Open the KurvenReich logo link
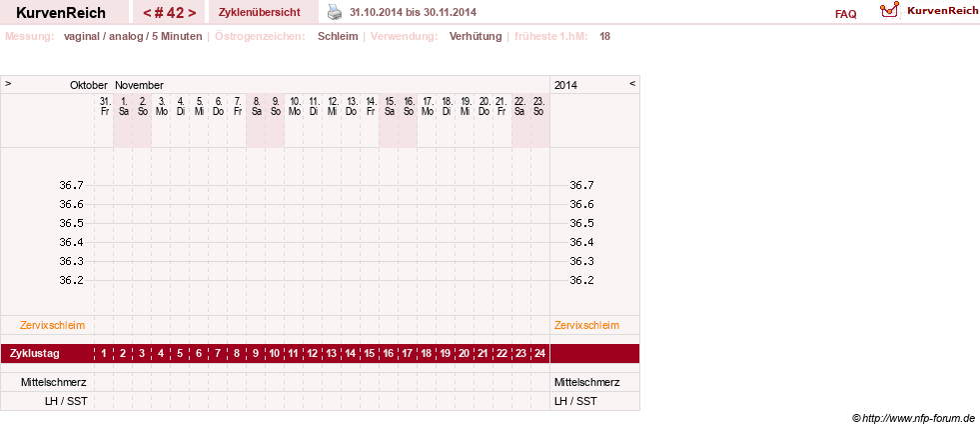 pyautogui.click(x=929, y=11)
